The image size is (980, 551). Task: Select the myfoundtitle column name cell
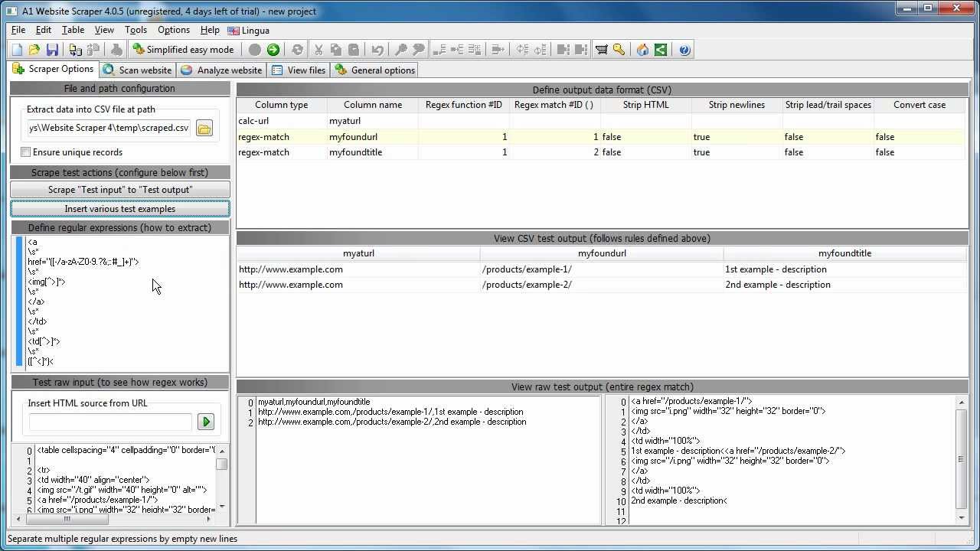372,152
